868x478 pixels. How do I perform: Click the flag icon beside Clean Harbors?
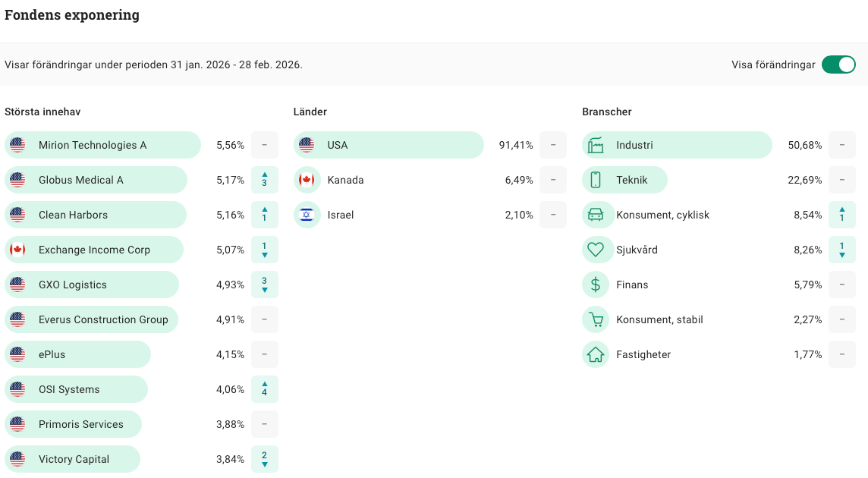coord(17,215)
